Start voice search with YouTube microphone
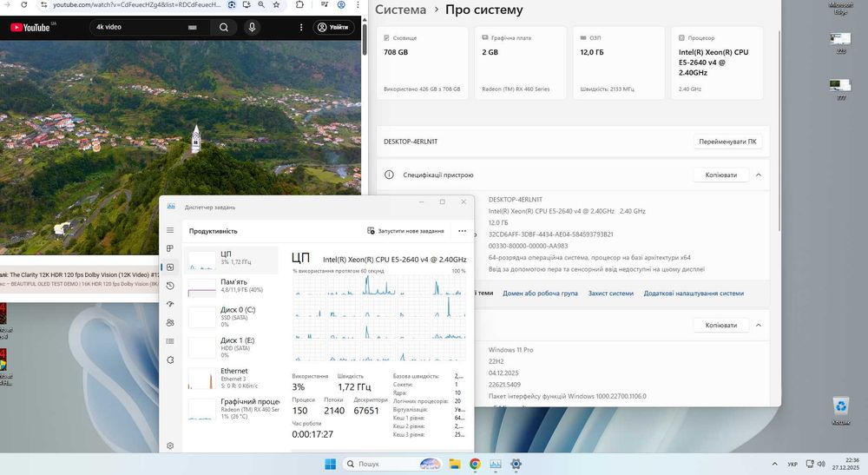 [x=252, y=27]
